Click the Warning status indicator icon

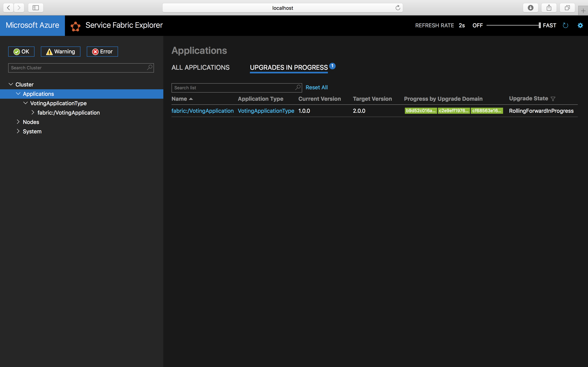(x=49, y=51)
